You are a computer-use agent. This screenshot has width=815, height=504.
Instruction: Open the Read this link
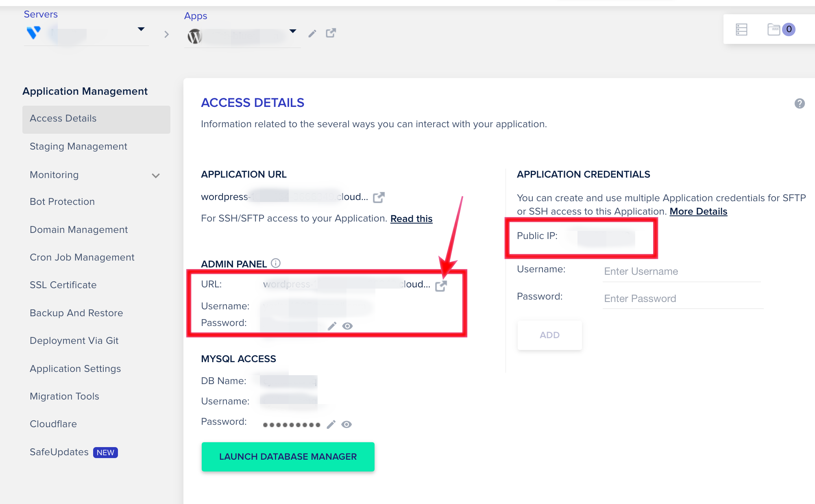pos(411,219)
